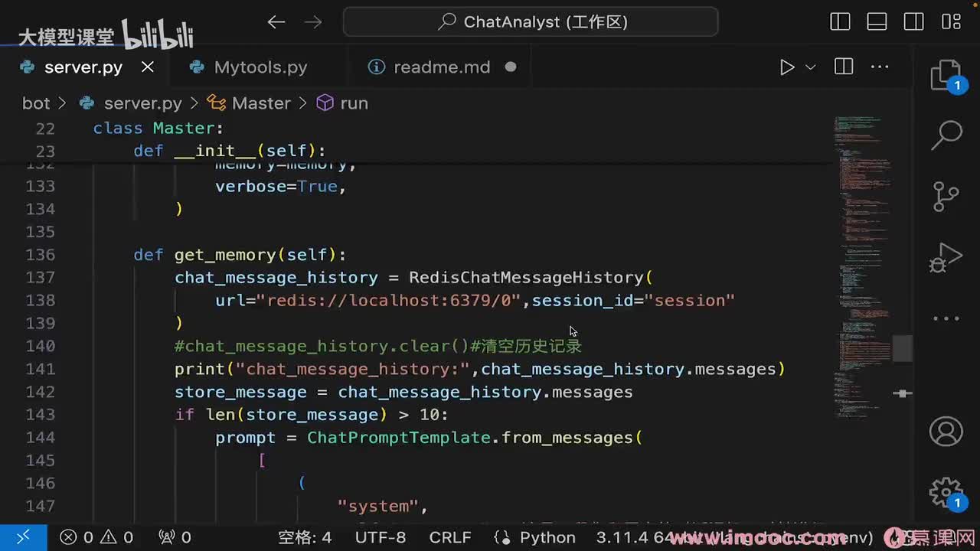Click the print keyword on line 141
980x551 pixels.
(x=200, y=370)
